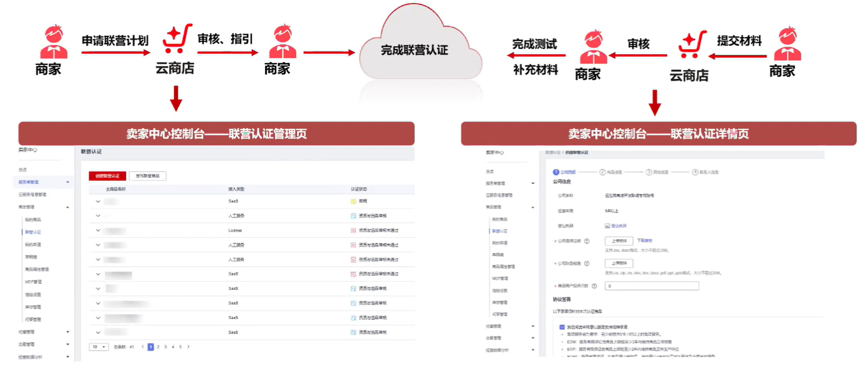Expand 经营数据分析 arrow in management page sidebar
868x384 pixels.
click(x=68, y=357)
